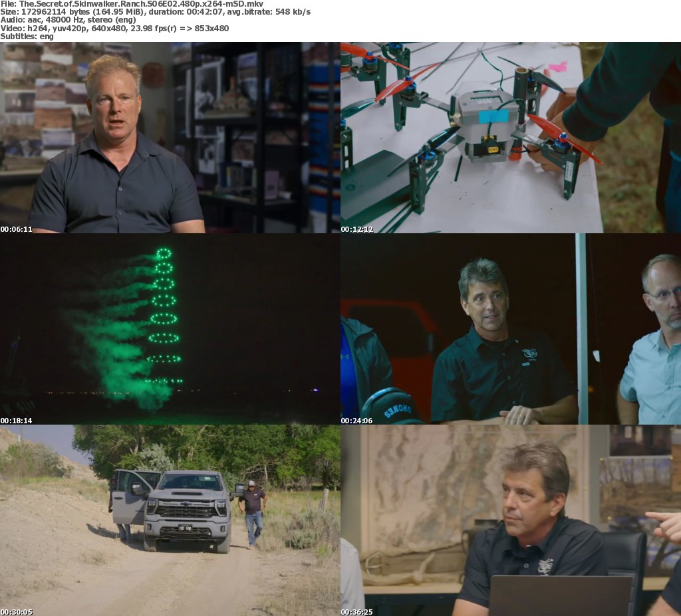
Task: Select the file name line starting 'File: The.Secret.of.Skinwalker.Ranch'
Action: [132, 4]
